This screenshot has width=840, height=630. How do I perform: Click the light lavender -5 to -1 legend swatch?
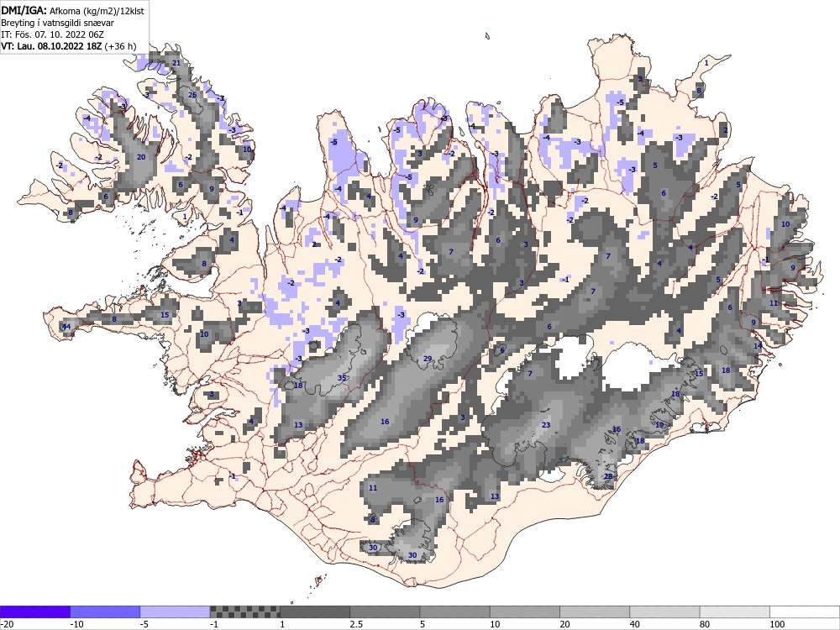pyautogui.click(x=176, y=612)
